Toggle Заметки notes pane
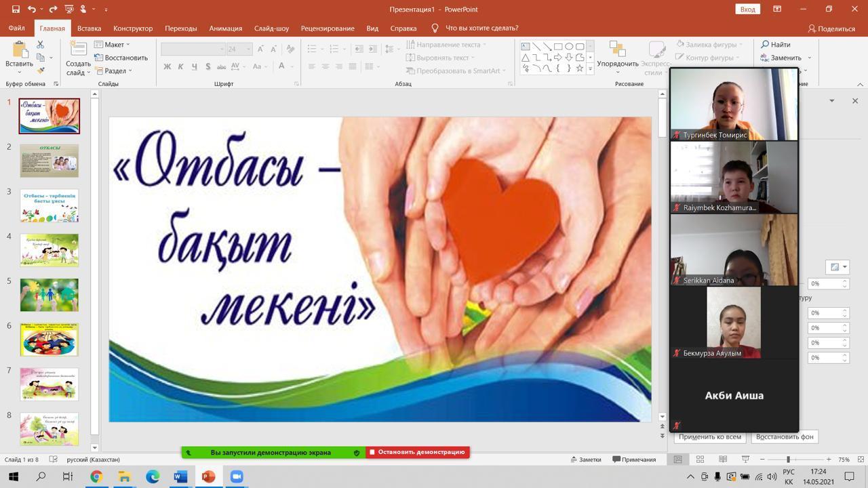This screenshot has height=488, width=868. [585, 460]
